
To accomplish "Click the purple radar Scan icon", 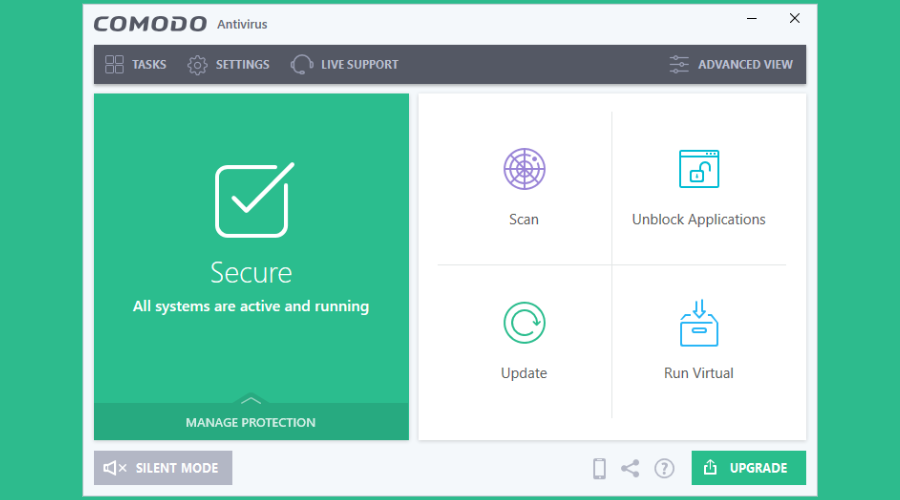I will tap(524, 169).
